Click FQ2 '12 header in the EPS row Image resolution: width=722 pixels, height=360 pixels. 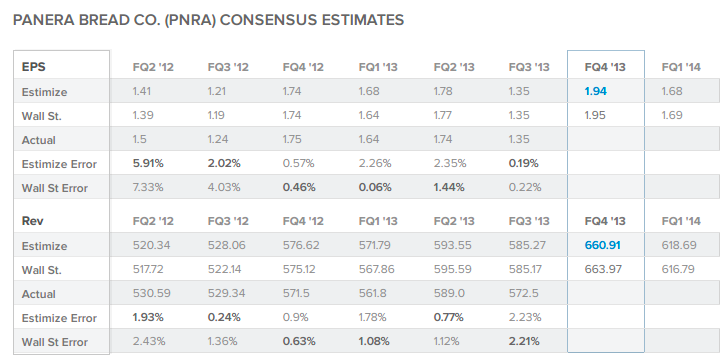(153, 67)
